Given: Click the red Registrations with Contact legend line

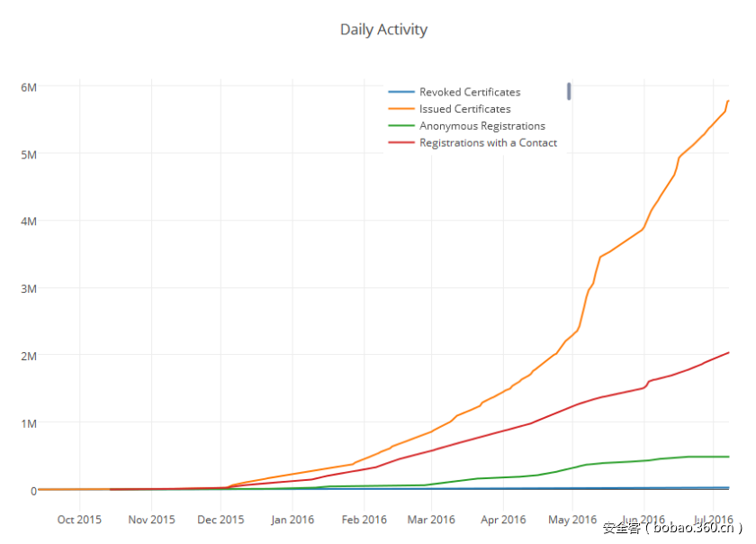Looking at the screenshot, I should (x=401, y=142).
